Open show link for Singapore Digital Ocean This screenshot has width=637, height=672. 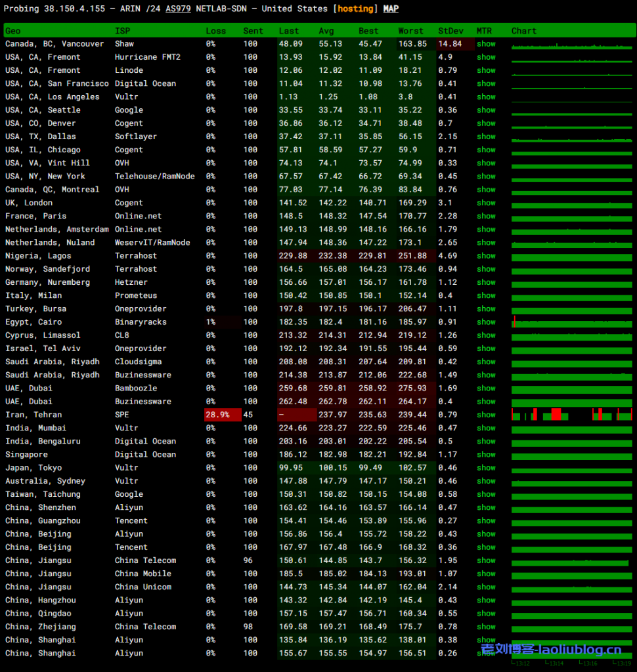point(486,455)
